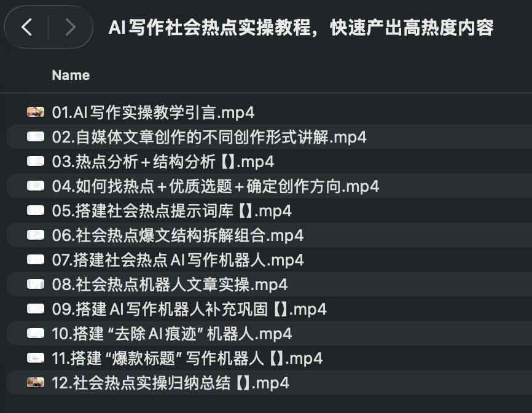
Task: Select file 06.社会热点爆文结构拆解组合.mp4
Action: pyautogui.click(x=178, y=235)
